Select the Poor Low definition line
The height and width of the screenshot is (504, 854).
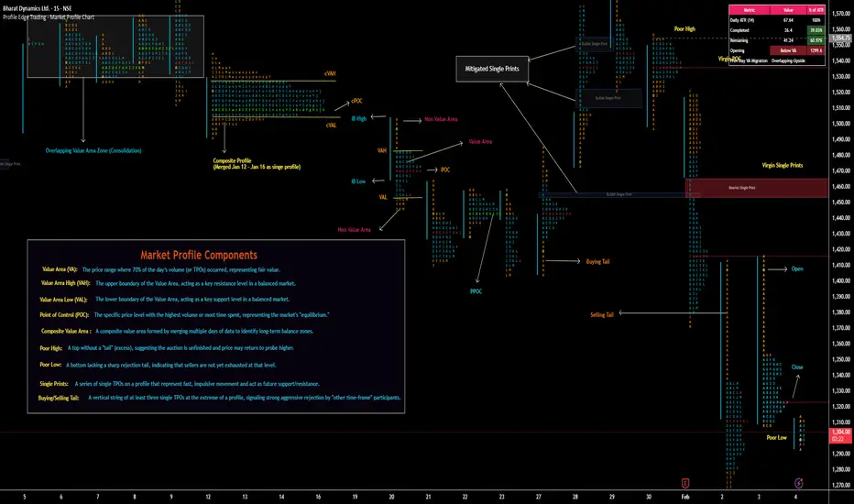pos(158,365)
